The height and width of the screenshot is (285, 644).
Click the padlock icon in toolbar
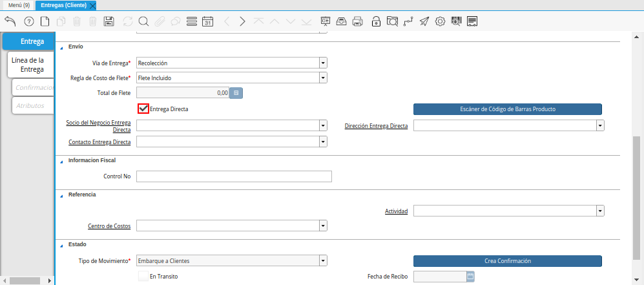click(375, 21)
